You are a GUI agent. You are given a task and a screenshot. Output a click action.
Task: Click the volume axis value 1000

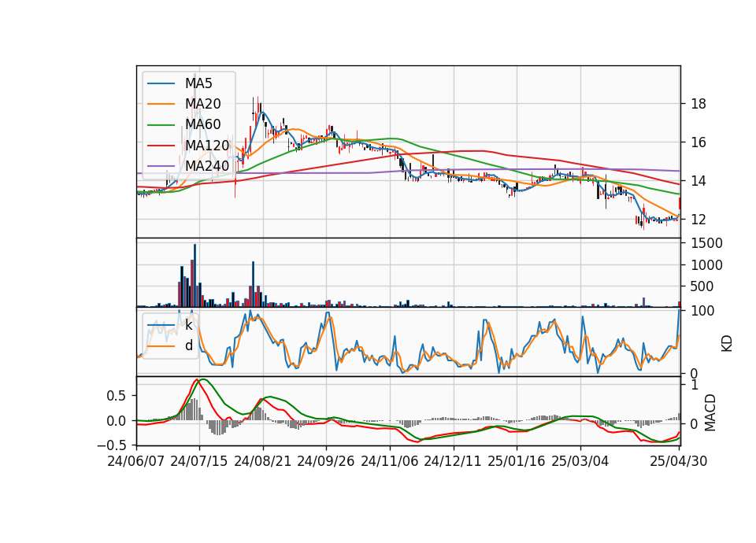point(706,265)
